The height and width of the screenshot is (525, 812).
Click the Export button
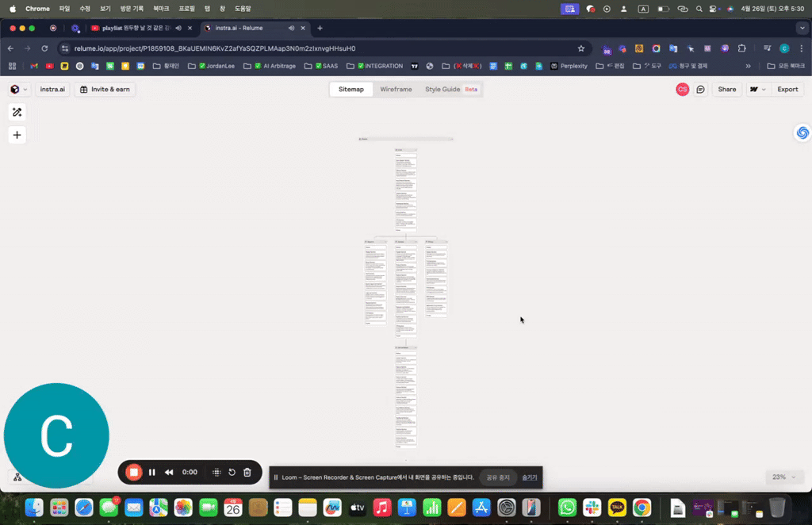pyautogui.click(x=787, y=90)
